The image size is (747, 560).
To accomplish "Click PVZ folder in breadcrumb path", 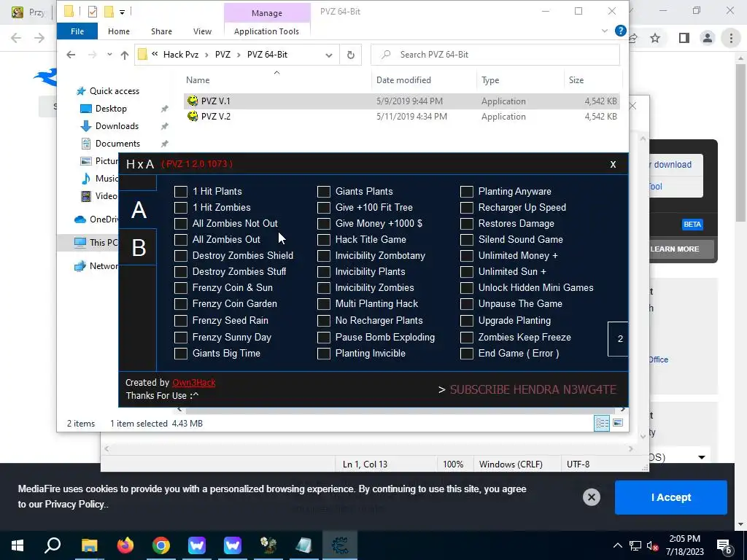I will 222,55.
